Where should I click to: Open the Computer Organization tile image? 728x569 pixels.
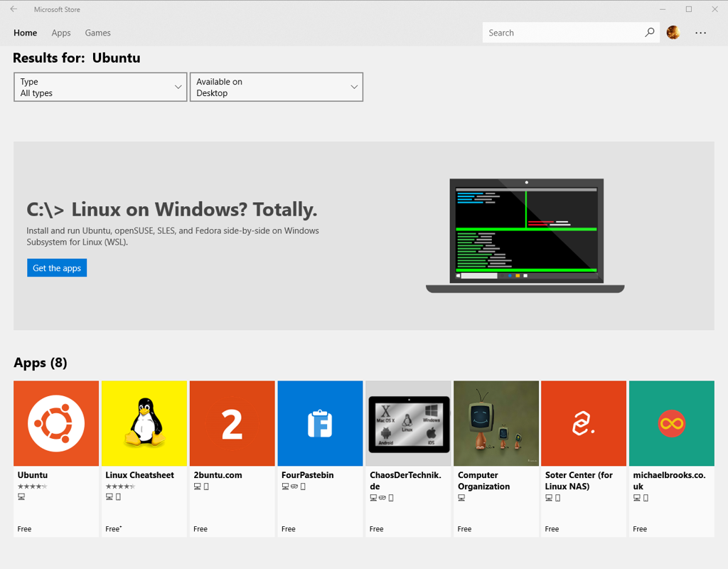tap(496, 423)
